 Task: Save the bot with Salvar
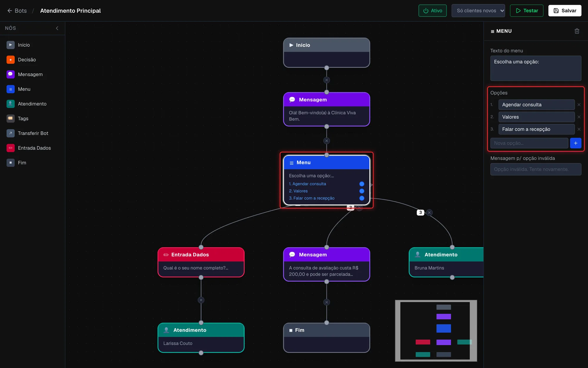click(565, 11)
